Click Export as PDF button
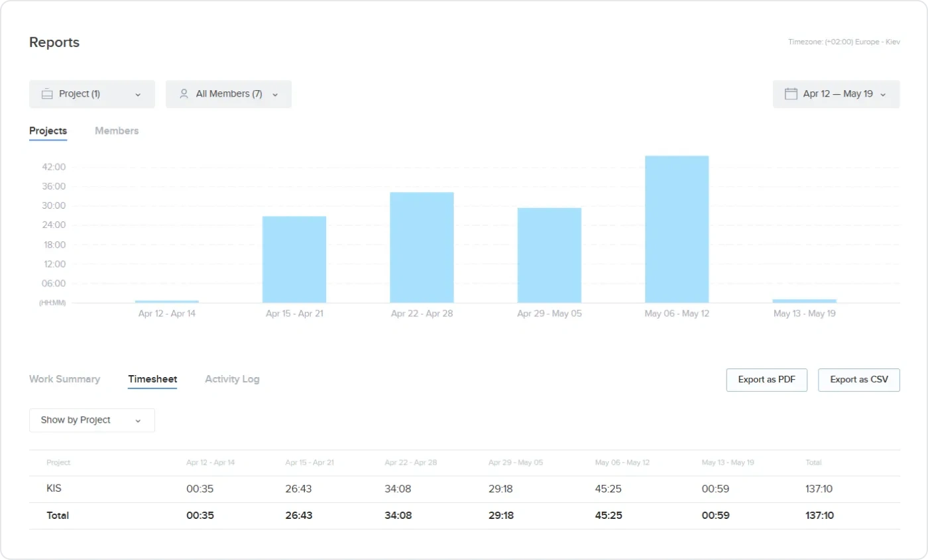 (x=767, y=380)
